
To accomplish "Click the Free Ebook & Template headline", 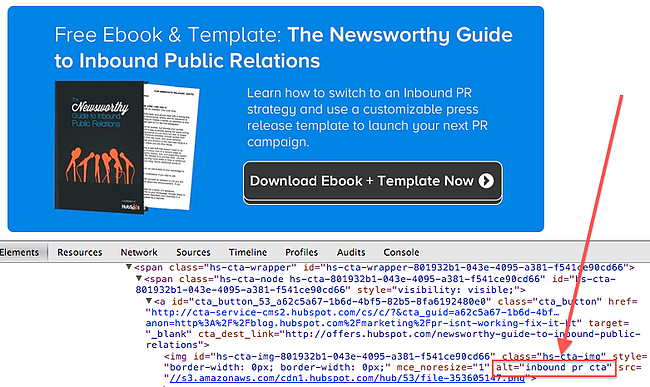I will [284, 48].
